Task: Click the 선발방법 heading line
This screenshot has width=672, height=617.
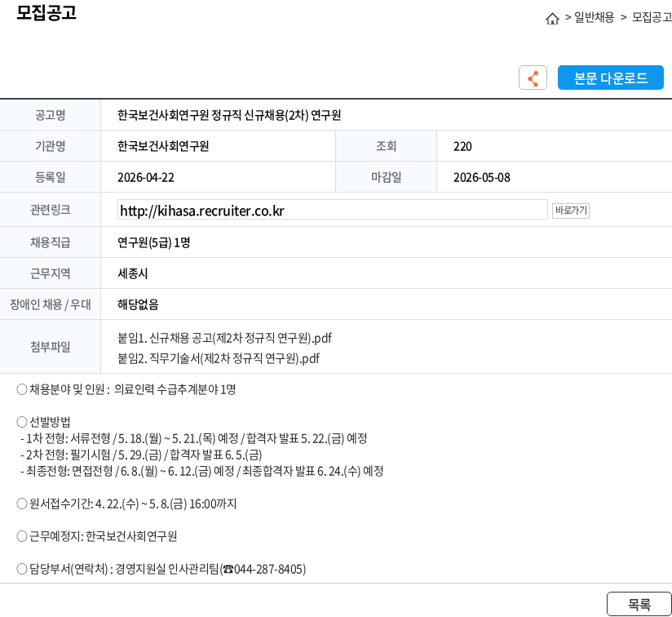Action: coord(43,422)
